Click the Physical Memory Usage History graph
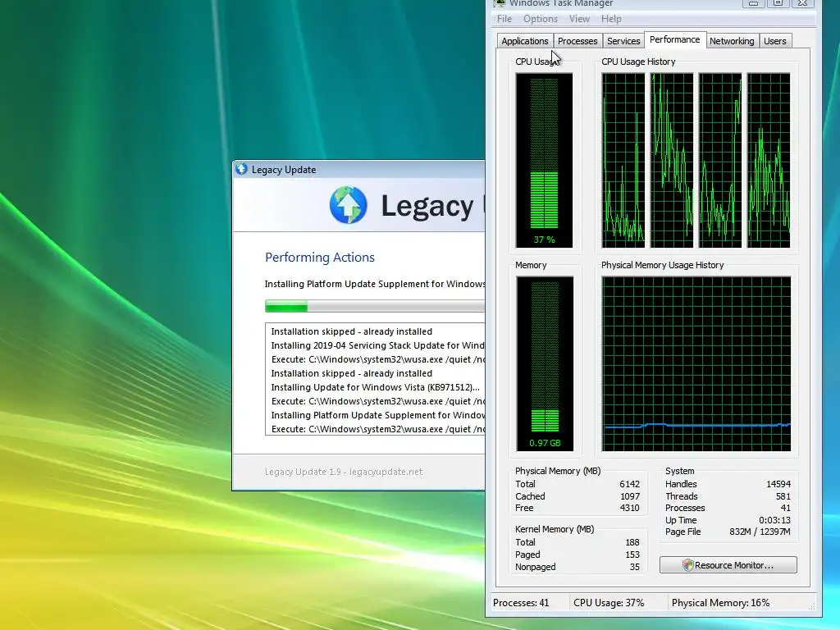 pos(696,363)
